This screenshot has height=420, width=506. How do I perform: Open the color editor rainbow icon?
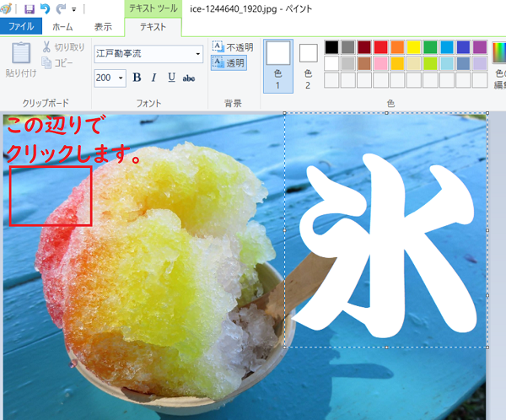[499, 51]
